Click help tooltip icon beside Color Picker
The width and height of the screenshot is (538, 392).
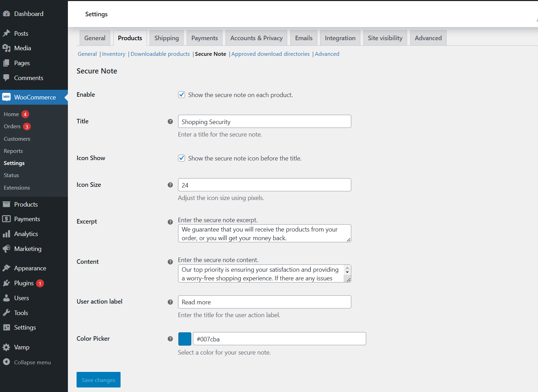(x=170, y=339)
